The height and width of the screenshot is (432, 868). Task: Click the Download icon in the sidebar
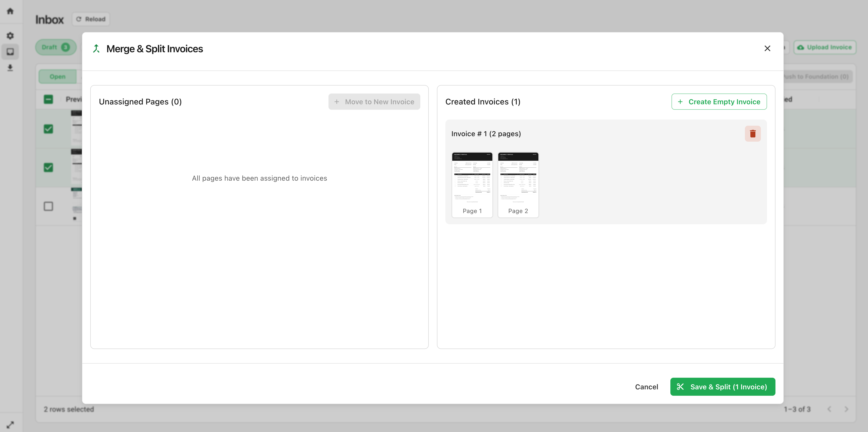[10, 68]
